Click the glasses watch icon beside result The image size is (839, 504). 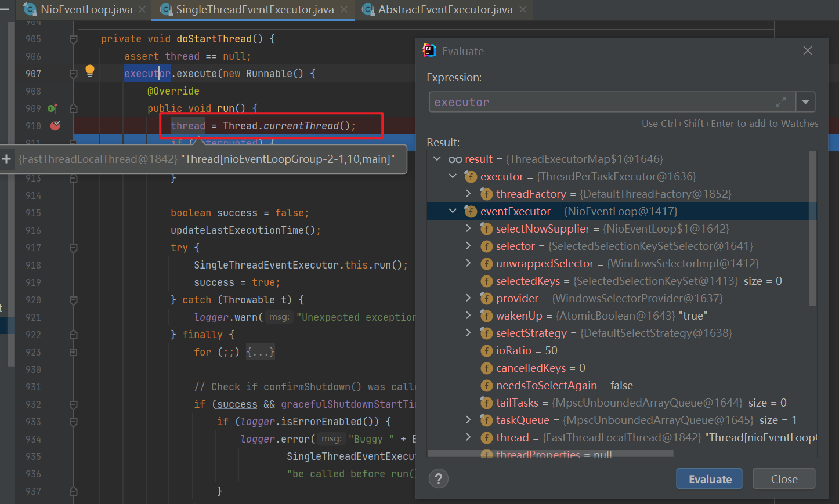(x=455, y=159)
